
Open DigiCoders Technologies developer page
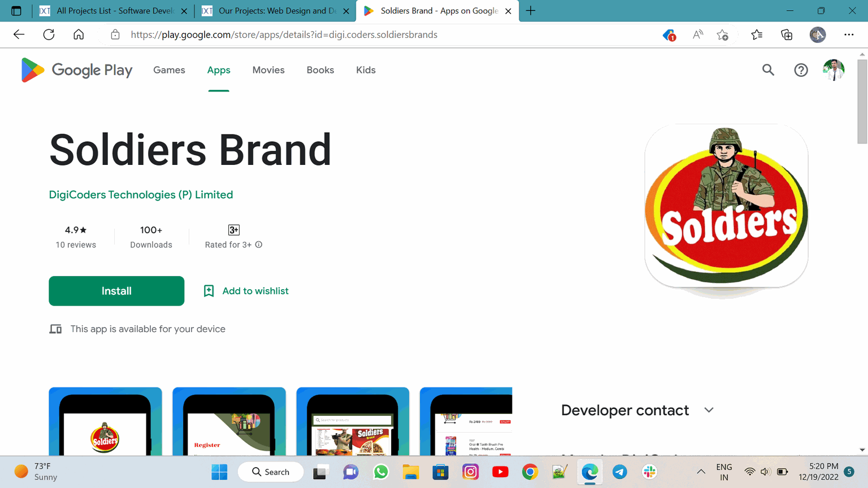click(141, 195)
